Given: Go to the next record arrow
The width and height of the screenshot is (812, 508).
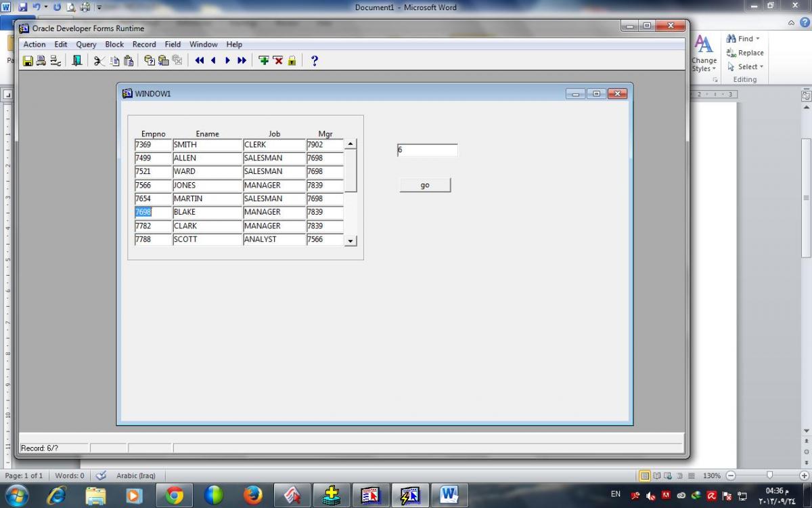Looking at the screenshot, I should coord(227,60).
